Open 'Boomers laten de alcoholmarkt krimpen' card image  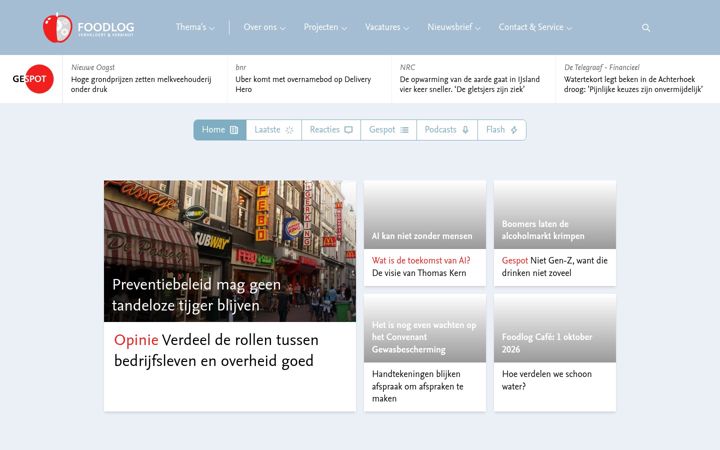555,214
